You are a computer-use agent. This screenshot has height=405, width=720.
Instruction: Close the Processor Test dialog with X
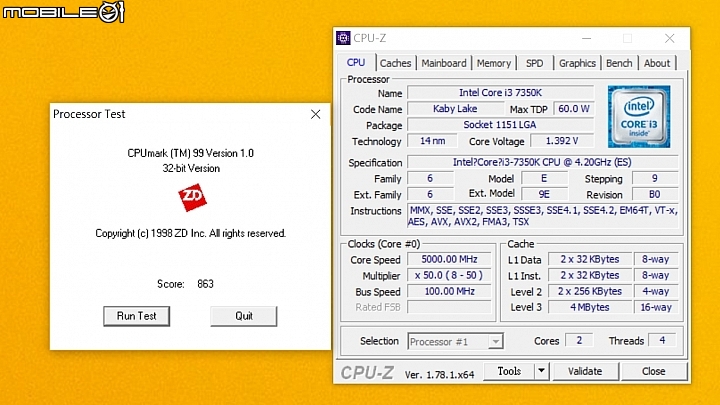(315, 114)
